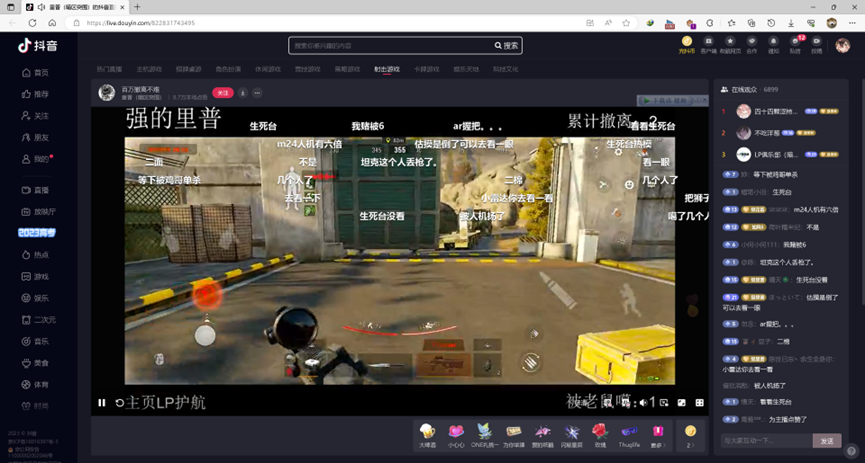865x463 pixels.
Task: Open the 通知 notifications bell
Action: coord(774,45)
